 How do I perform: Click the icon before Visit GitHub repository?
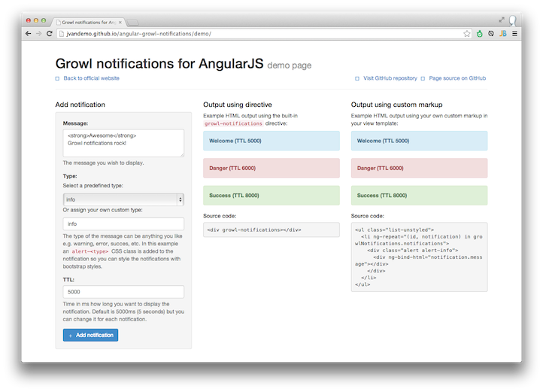pos(357,79)
